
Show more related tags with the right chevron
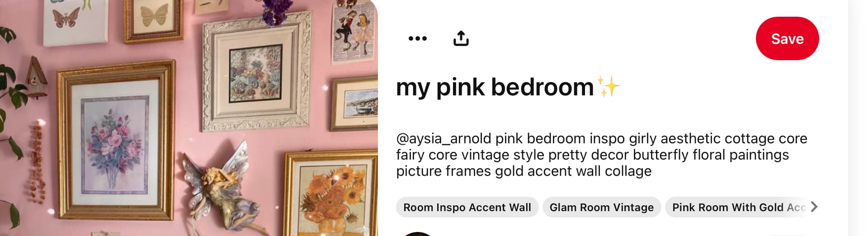click(x=814, y=207)
